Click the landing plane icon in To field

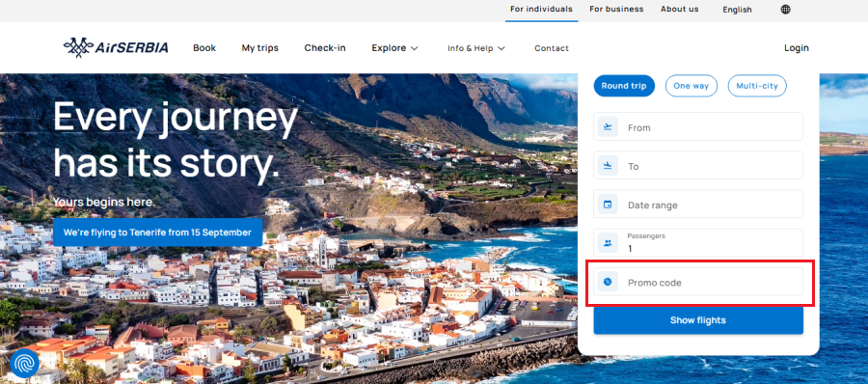[608, 166]
